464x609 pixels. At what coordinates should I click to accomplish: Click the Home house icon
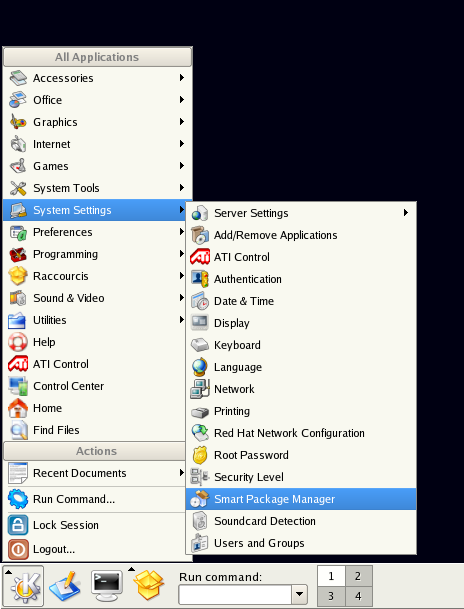coord(18,408)
